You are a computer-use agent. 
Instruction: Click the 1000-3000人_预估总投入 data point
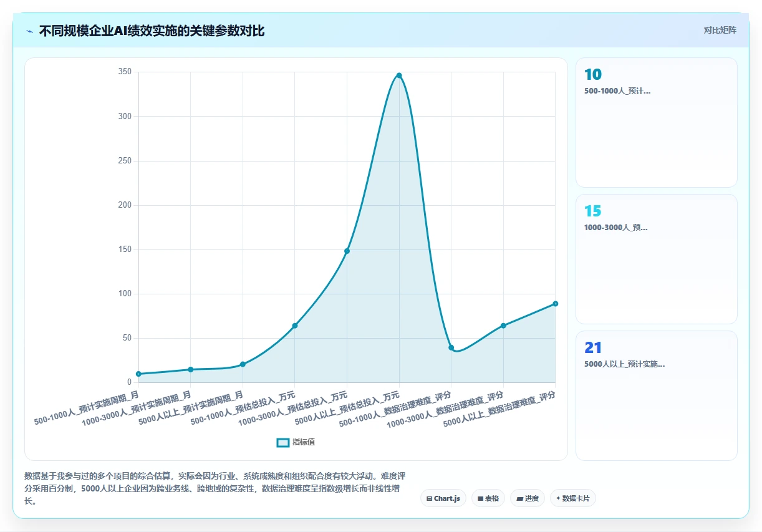click(347, 251)
